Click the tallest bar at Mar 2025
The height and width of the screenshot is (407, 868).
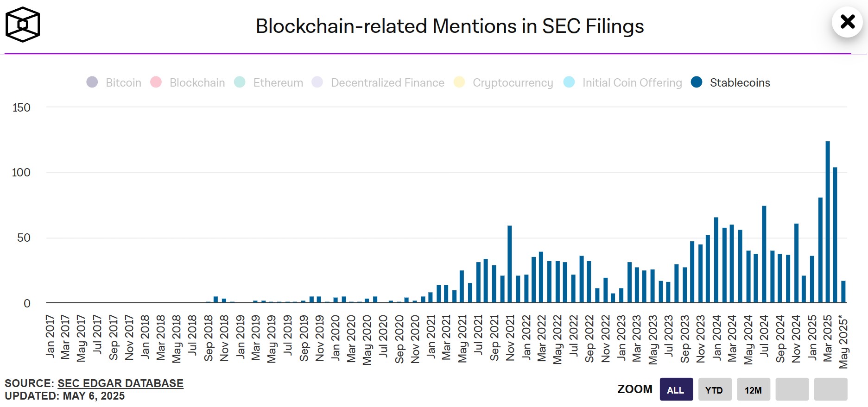828,222
